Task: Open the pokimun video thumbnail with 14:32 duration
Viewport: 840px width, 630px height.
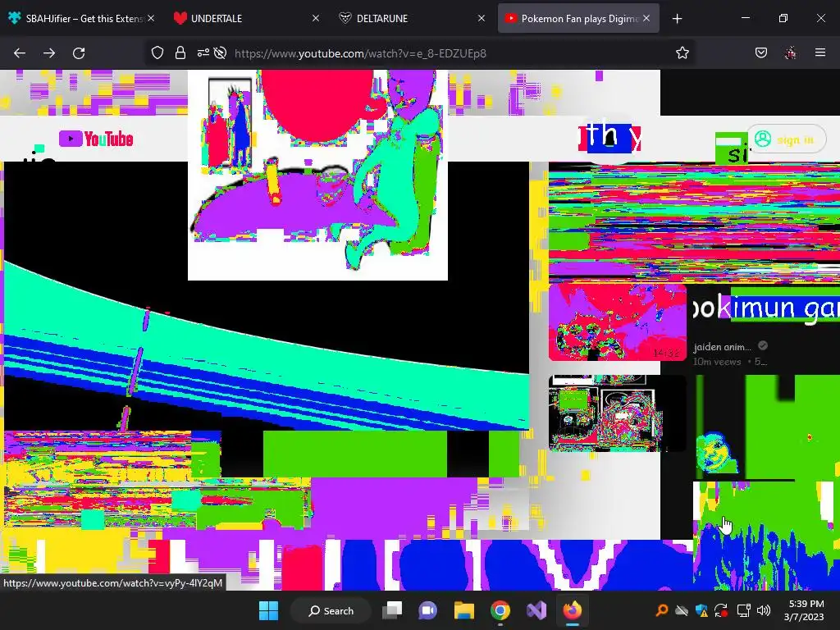Action: click(617, 322)
